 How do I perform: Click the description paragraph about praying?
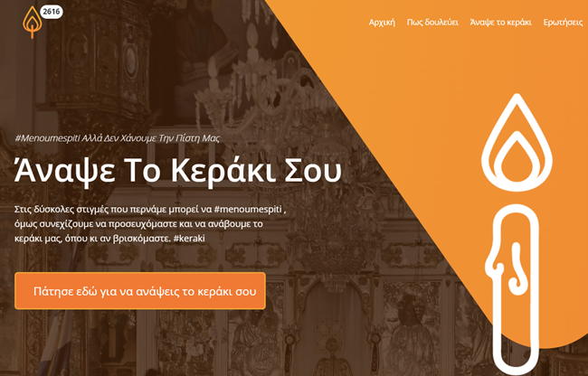coord(150,223)
